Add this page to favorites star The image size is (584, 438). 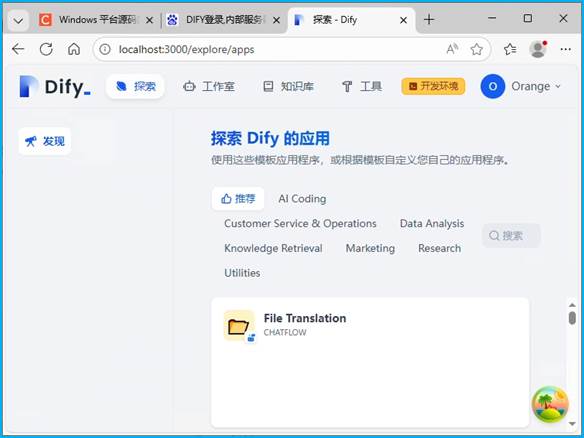point(476,49)
